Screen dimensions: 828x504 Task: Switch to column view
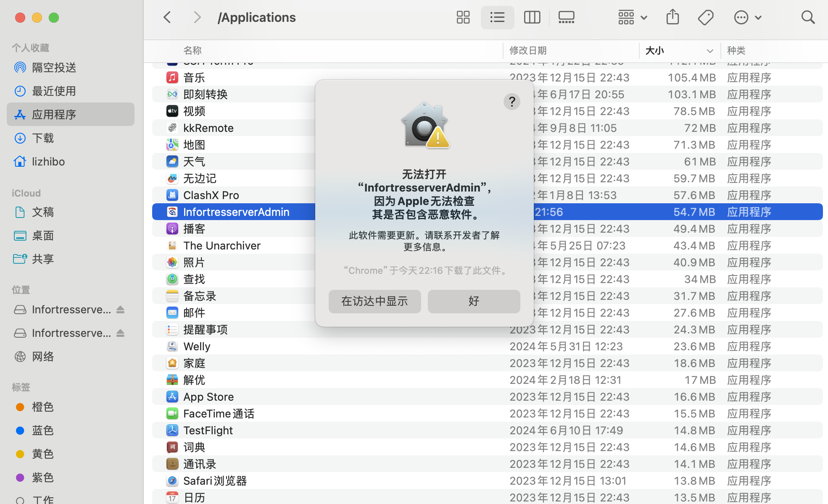532,17
